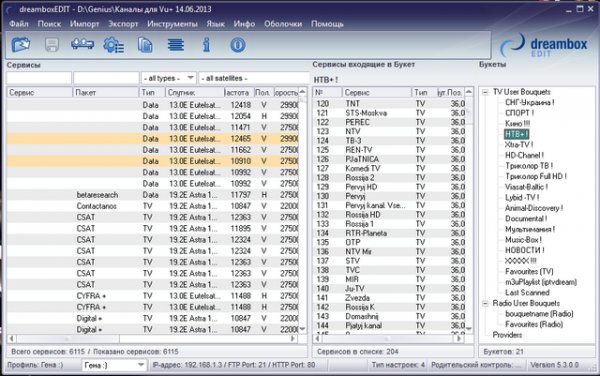600x376 pixels.
Task: Collapse the Radio User Bouquets tree node
Action: pyautogui.click(x=485, y=303)
